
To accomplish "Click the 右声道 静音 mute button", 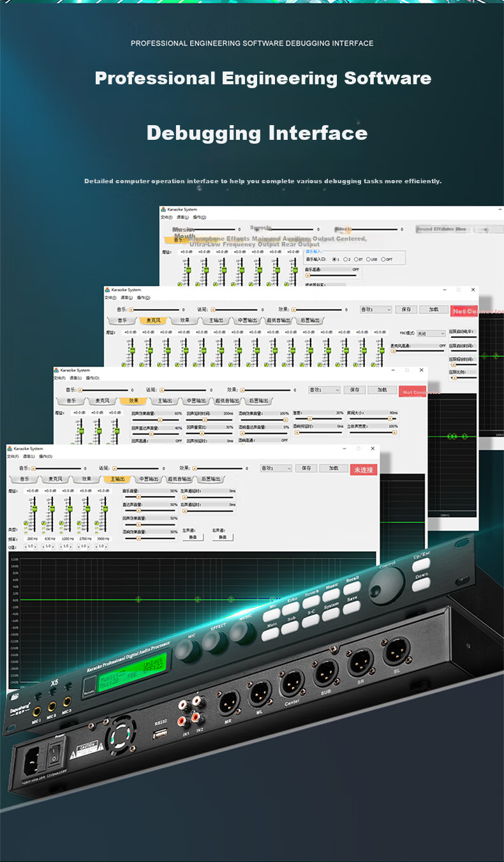I will (222, 537).
